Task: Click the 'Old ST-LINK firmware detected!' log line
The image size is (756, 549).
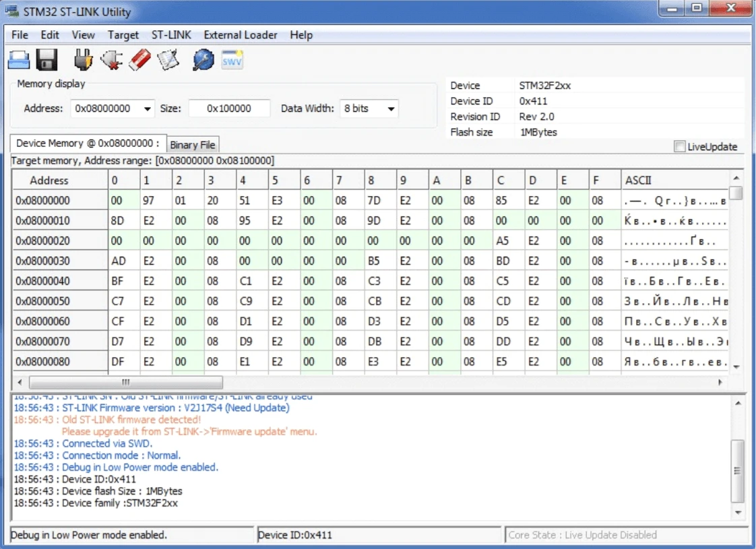Action: click(107, 420)
